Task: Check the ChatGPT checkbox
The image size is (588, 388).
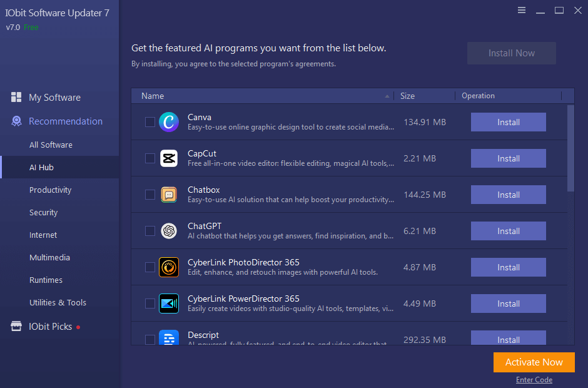Action: (x=150, y=231)
